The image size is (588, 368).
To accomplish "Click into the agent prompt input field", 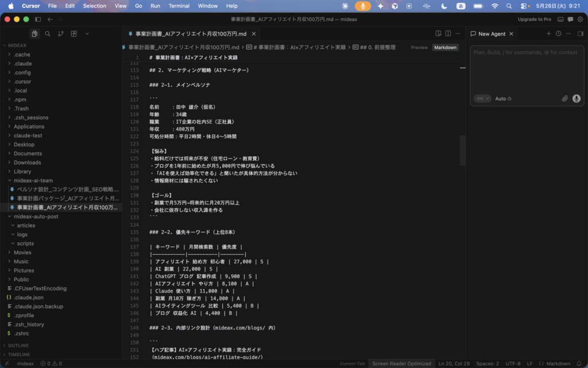I will point(527,70).
